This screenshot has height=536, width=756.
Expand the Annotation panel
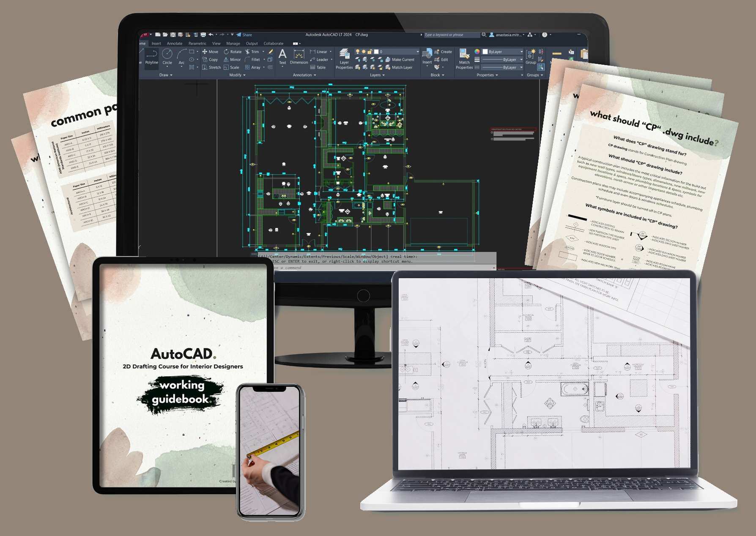[304, 75]
